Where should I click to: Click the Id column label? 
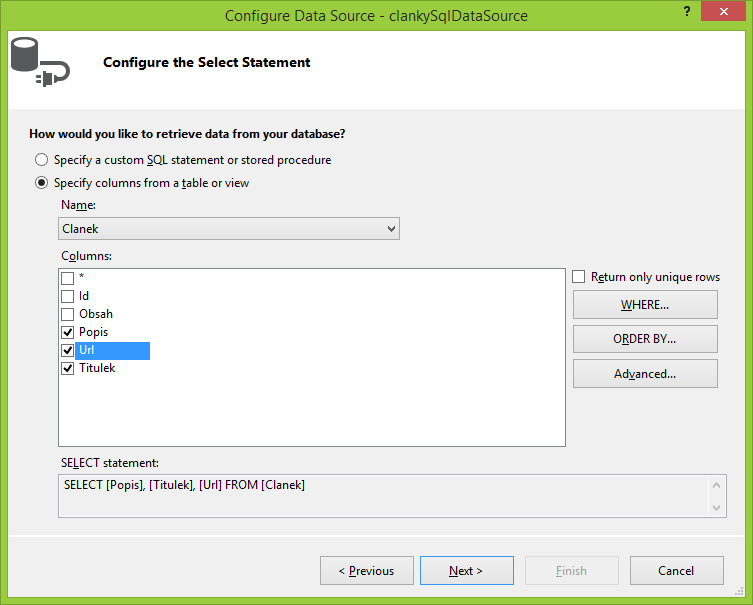click(84, 296)
